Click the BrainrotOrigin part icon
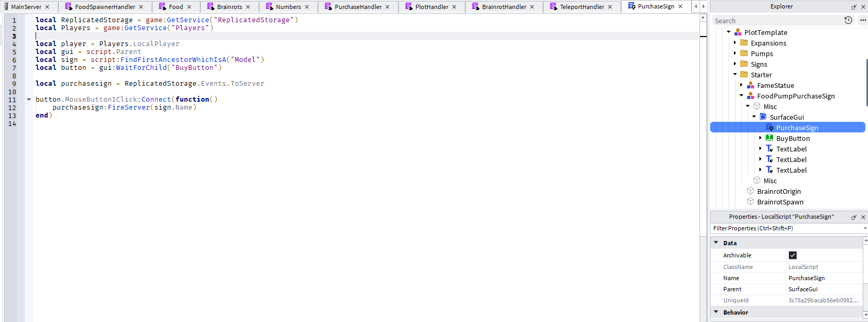 [750, 191]
